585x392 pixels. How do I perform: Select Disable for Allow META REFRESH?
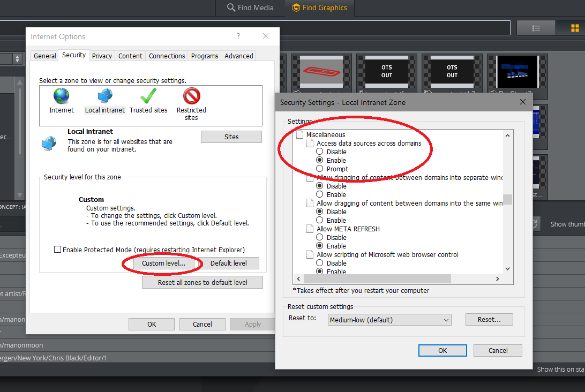320,237
